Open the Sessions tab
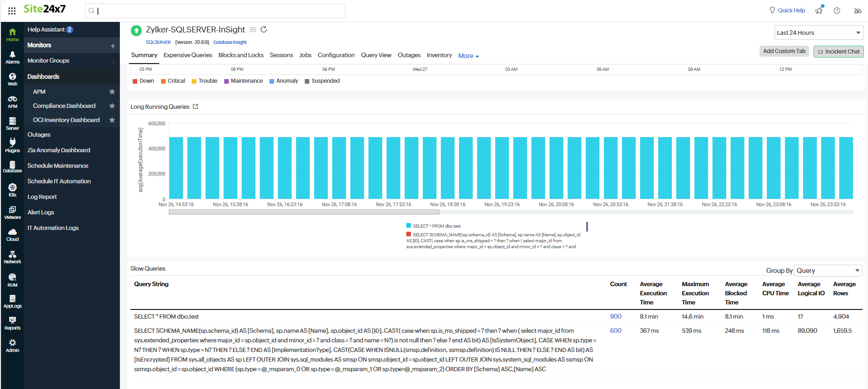 point(281,55)
